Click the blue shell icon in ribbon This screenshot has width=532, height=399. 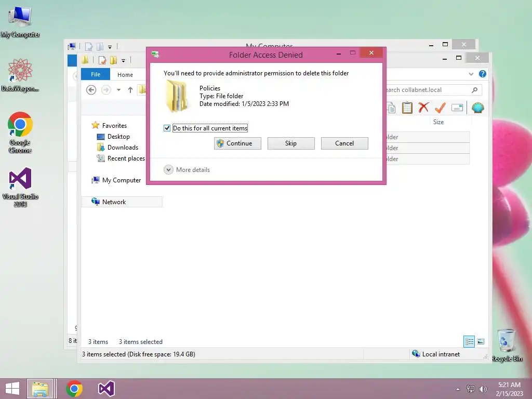(478, 108)
